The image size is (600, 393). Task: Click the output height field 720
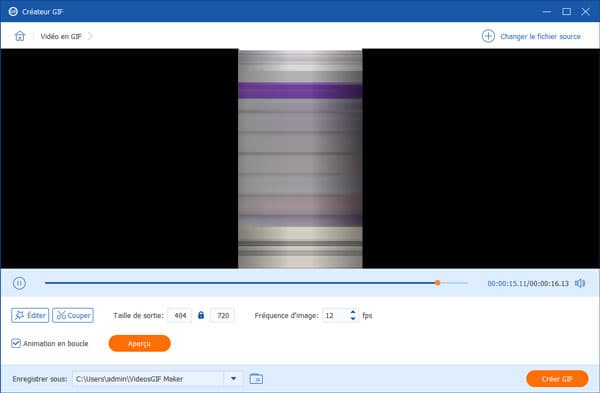point(223,315)
